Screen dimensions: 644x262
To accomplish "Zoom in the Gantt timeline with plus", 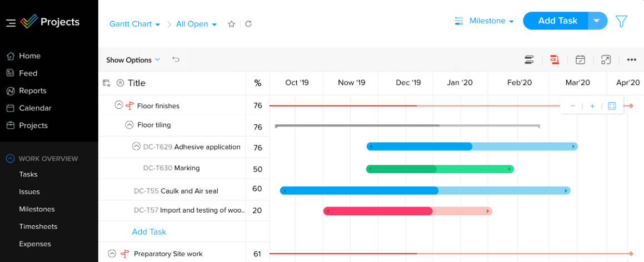I will pos(592,106).
